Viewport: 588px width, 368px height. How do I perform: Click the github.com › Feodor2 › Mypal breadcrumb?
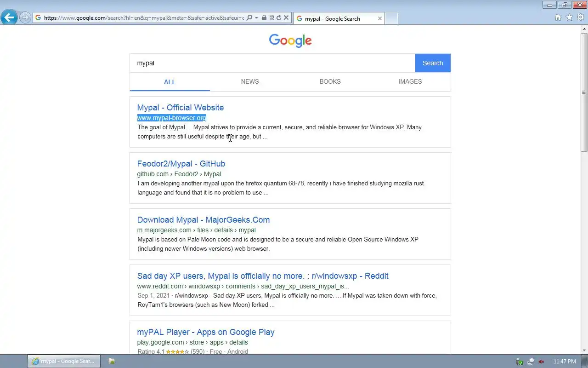179,174
